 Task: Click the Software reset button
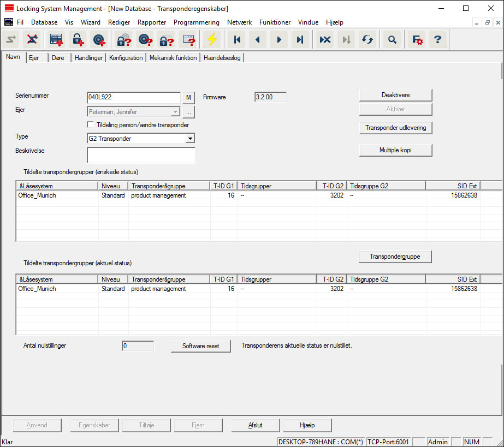[200, 346]
